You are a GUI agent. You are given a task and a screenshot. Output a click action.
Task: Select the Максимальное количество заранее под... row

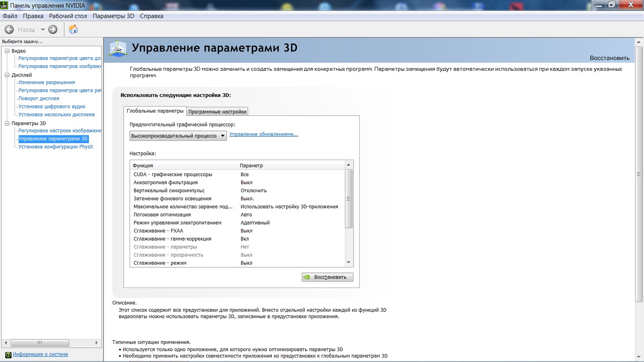pyautogui.click(x=237, y=207)
